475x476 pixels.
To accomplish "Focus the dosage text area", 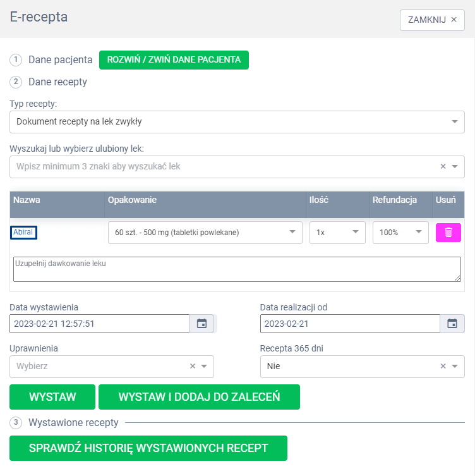I will coord(237,269).
